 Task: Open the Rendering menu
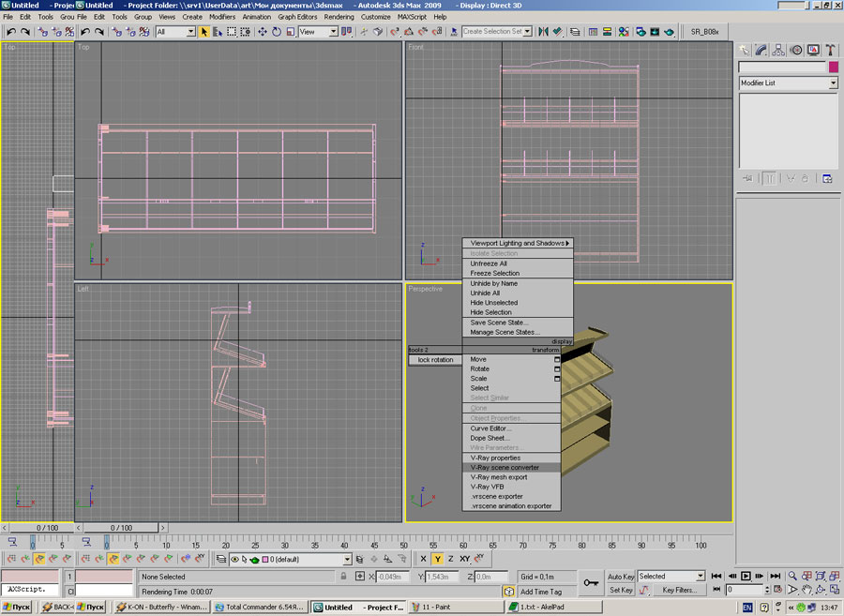[x=339, y=17]
